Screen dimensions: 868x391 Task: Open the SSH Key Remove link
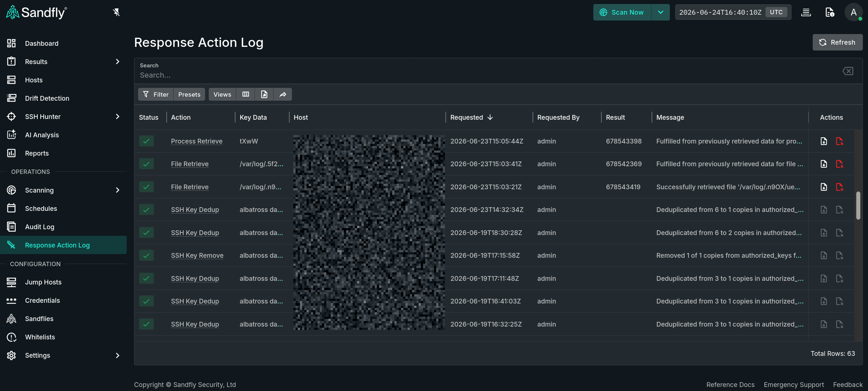197,256
